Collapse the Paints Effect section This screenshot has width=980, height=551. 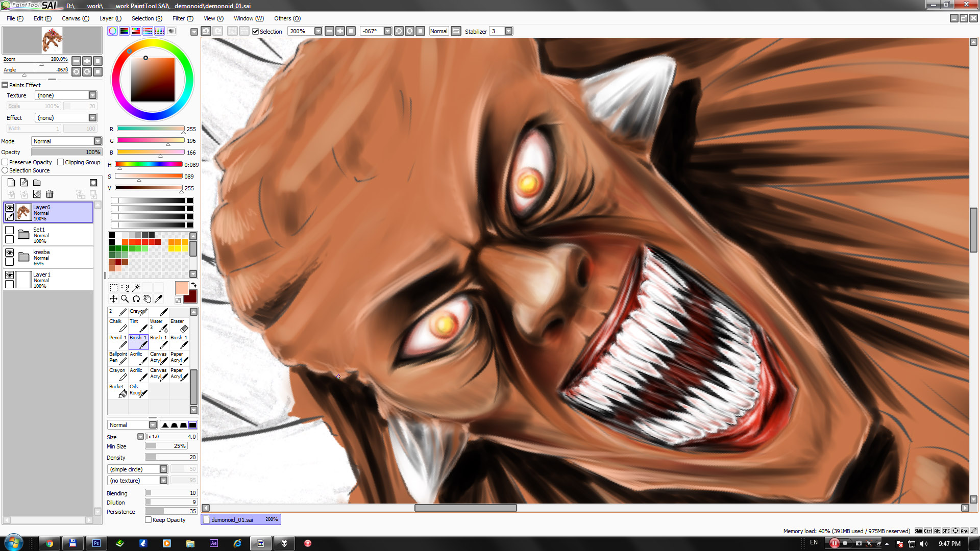5,85
